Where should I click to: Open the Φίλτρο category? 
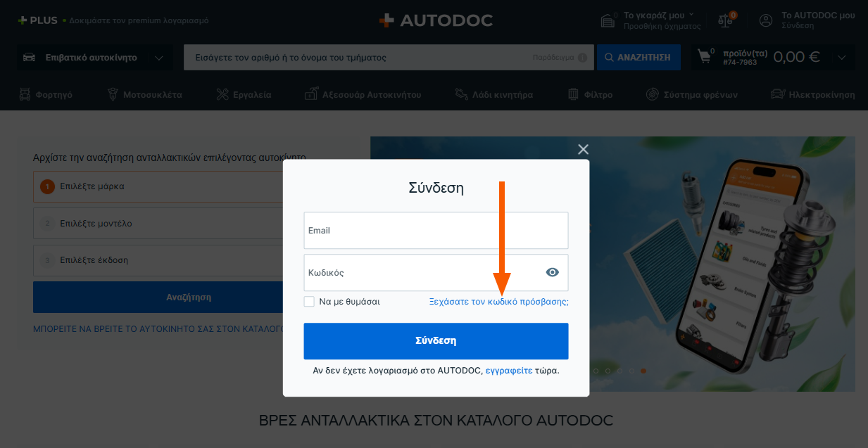pyautogui.click(x=590, y=94)
